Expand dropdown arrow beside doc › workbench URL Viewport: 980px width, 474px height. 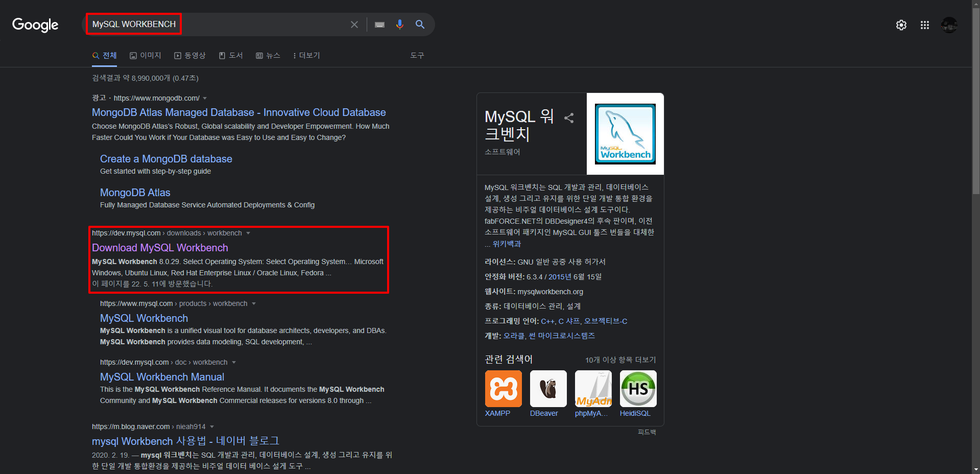point(234,362)
